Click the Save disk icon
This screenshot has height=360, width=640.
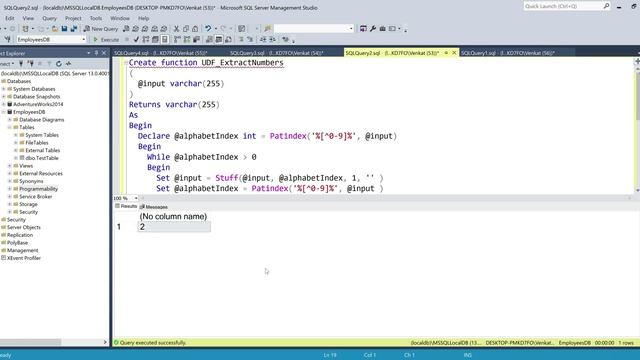(64, 29)
